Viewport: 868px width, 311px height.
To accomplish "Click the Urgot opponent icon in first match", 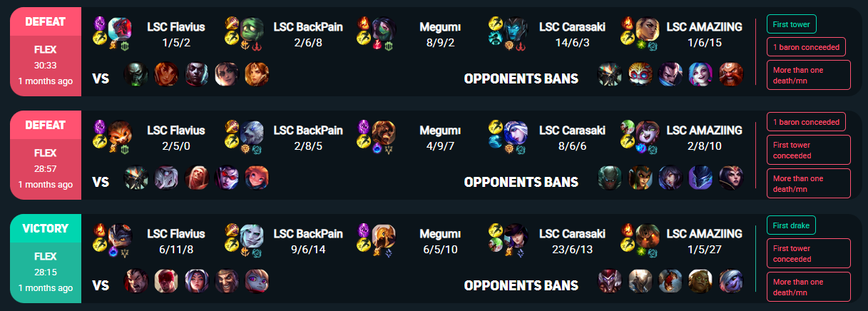I will point(136,74).
